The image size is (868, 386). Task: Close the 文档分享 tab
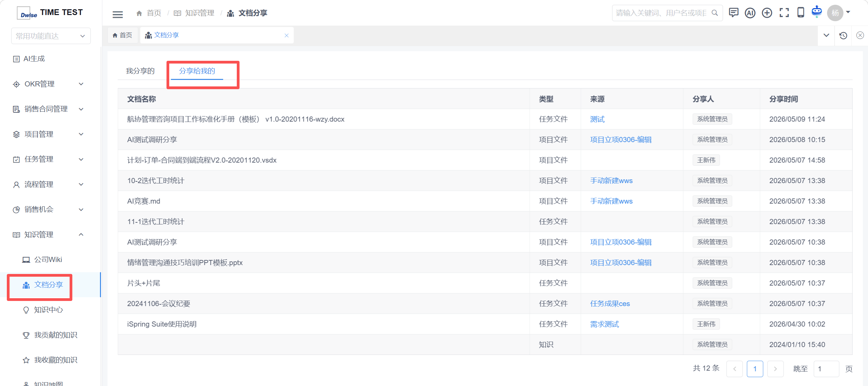click(x=287, y=36)
